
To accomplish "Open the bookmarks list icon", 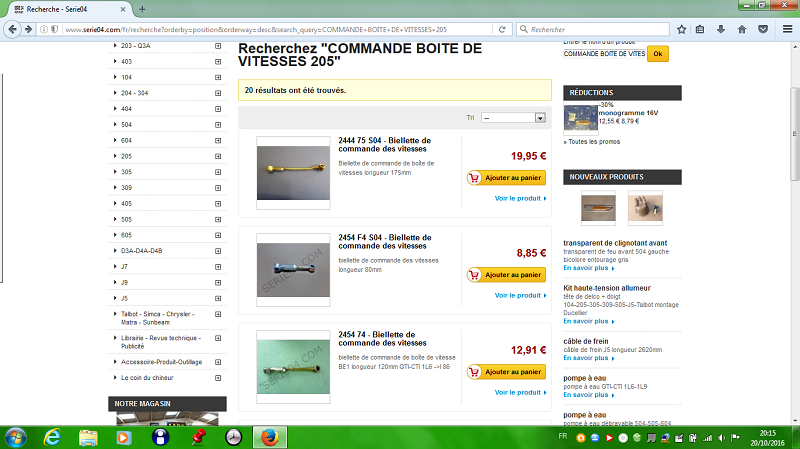I will [x=700, y=30].
